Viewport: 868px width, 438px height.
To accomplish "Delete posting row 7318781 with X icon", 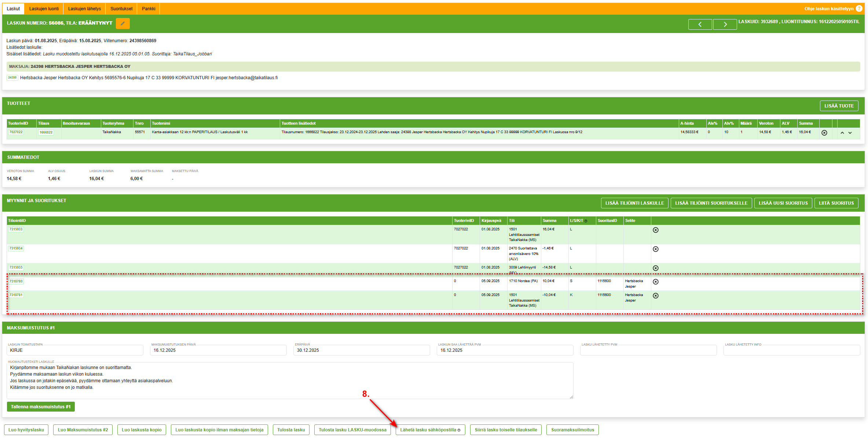I will [x=656, y=296].
